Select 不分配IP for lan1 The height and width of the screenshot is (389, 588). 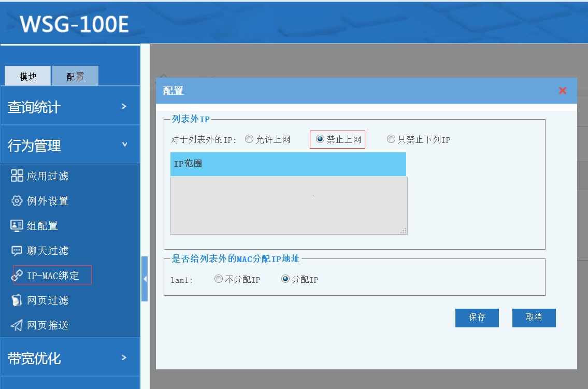tap(219, 279)
